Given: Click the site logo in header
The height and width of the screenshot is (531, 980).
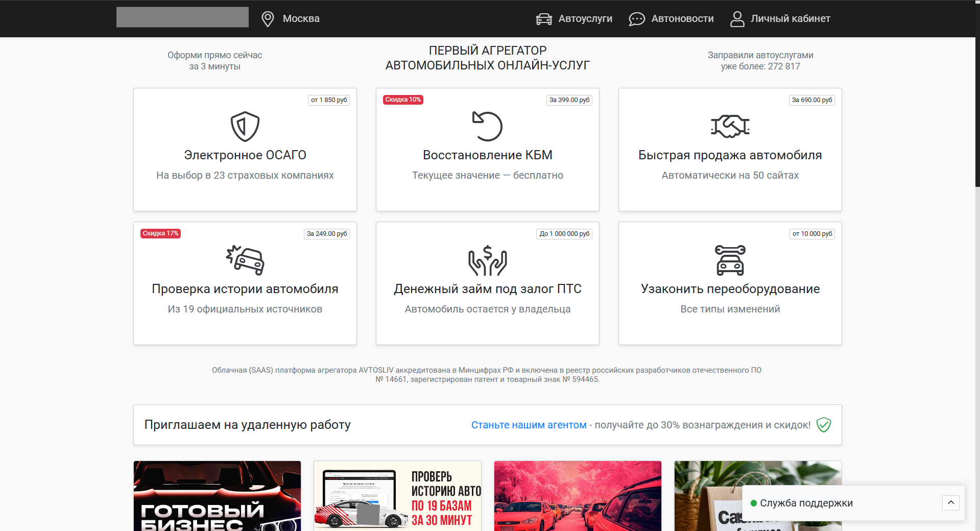Looking at the screenshot, I should 182,17.
